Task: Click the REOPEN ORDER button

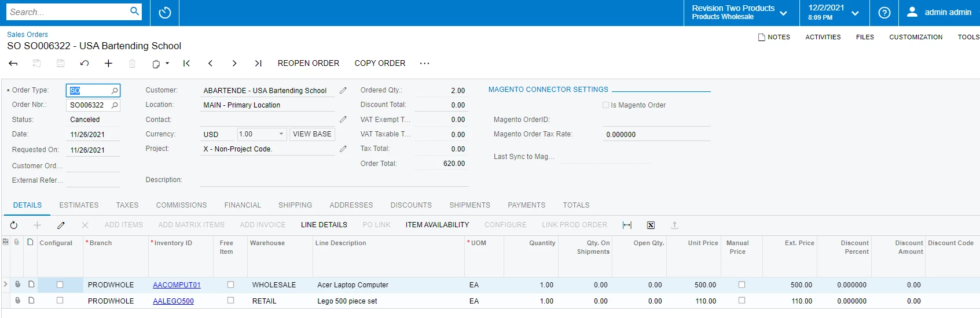Action: (309, 64)
